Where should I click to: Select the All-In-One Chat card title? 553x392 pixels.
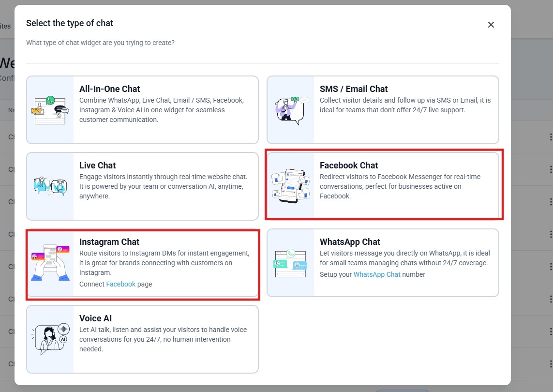pyautogui.click(x=109, y=89)
